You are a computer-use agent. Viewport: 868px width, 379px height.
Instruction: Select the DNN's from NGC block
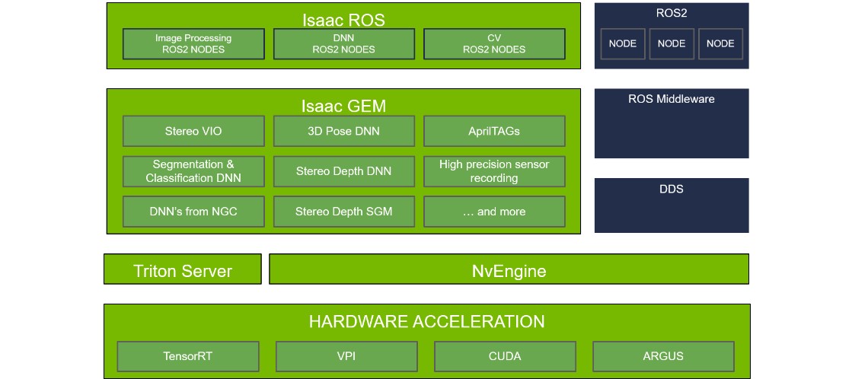193,212
